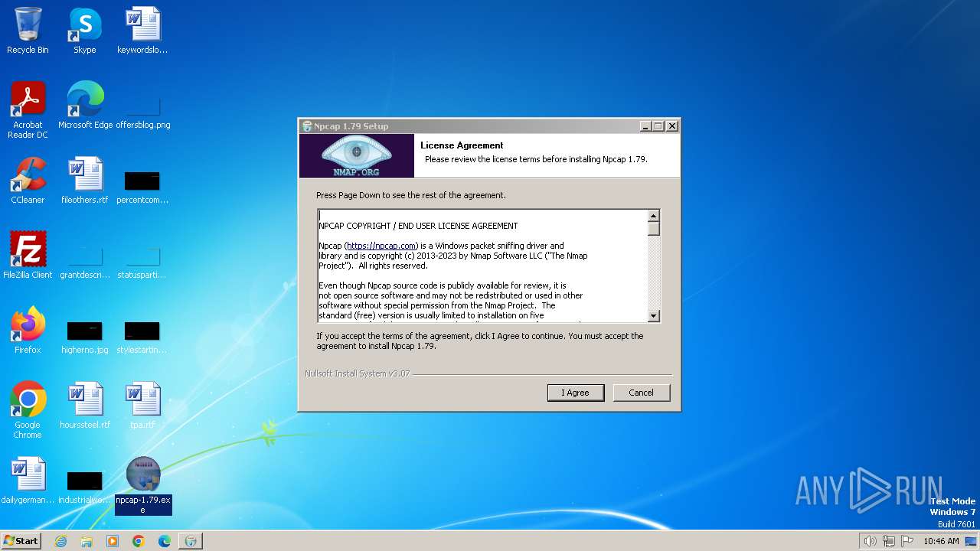Close the Npcap 1.79 Setup window

pos(671,126)
